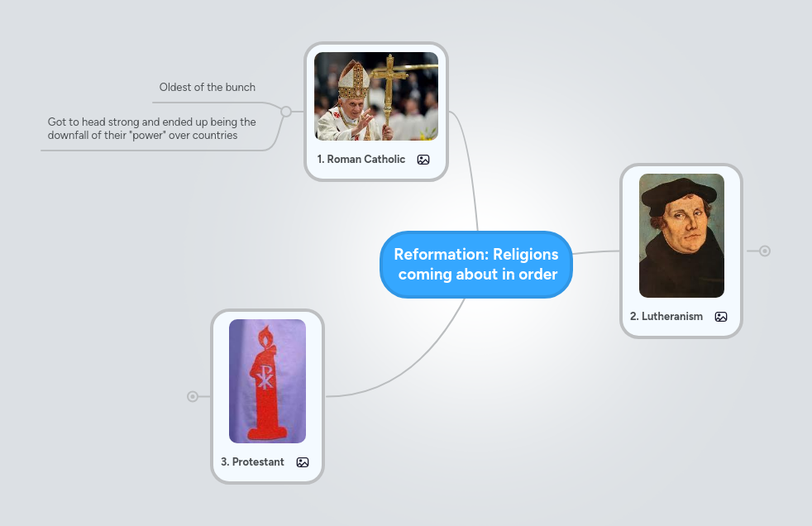The image size is (812, 526).
Task: Click the pope photo thumbnail
Action: (x=375, y=96)
